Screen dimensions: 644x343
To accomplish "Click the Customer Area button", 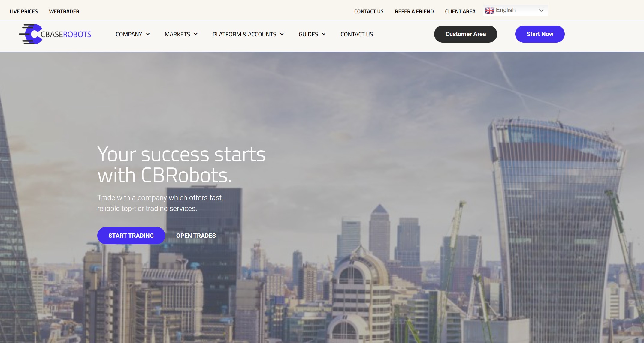I will 465,34.
